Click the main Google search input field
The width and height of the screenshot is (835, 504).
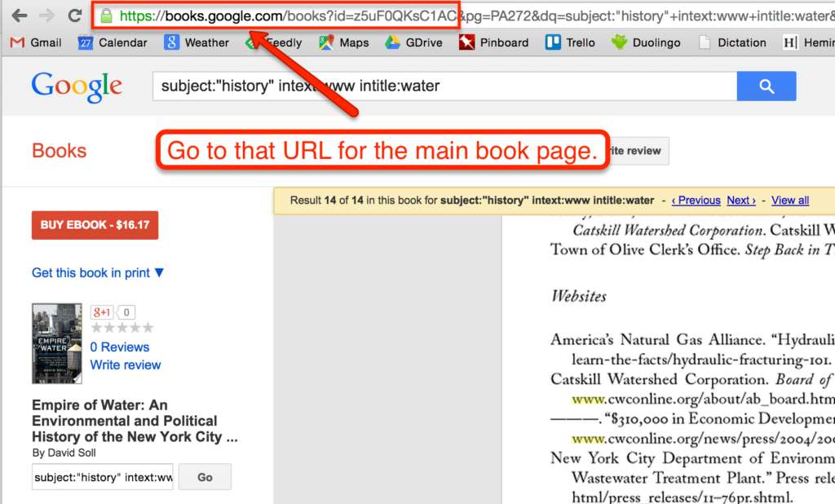[x=444, y=86]
